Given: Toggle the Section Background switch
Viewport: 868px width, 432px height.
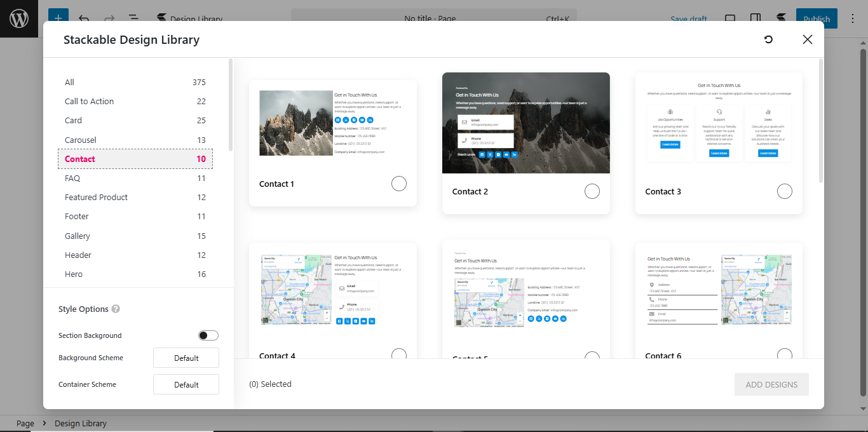Looking at the screenshot, I should tap(208, 335).
